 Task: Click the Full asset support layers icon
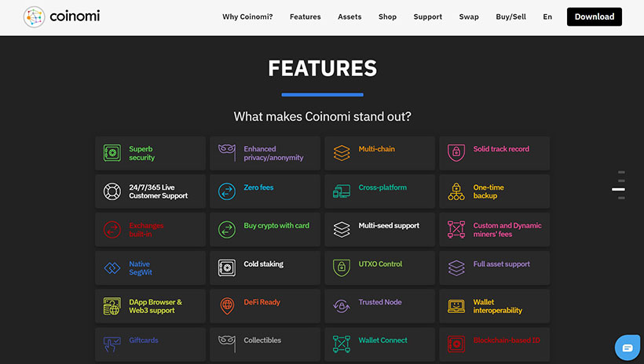(x=456, y=268)
